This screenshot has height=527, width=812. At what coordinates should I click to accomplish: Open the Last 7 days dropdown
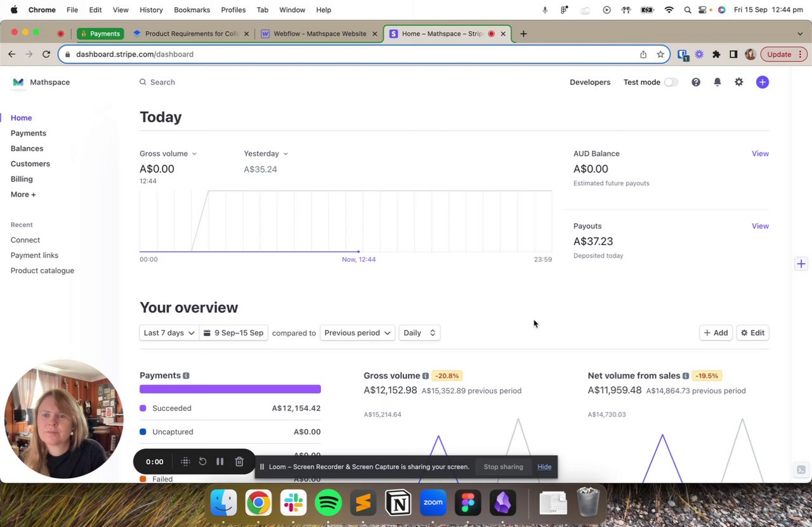[x=169, y=333]
